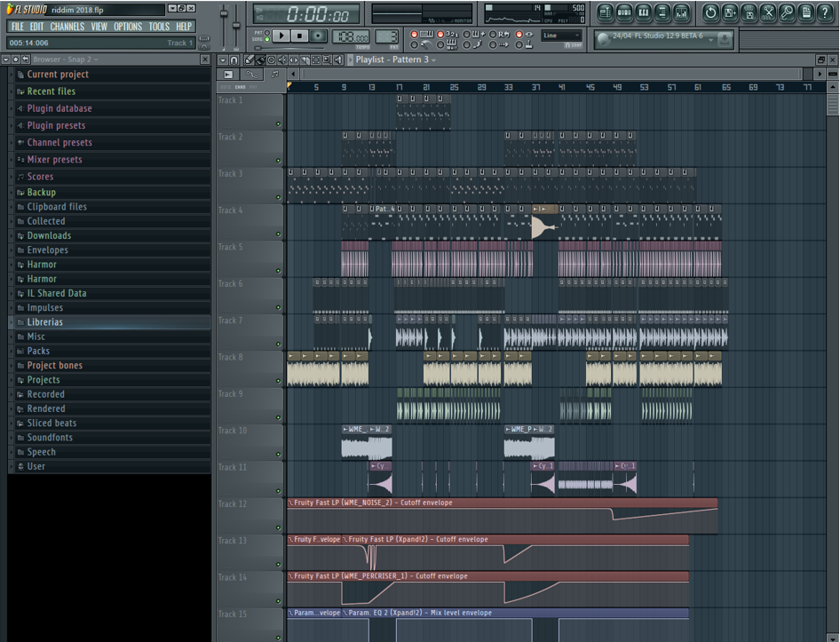
Task: Open the HELP menu
Action: [184, 27]
